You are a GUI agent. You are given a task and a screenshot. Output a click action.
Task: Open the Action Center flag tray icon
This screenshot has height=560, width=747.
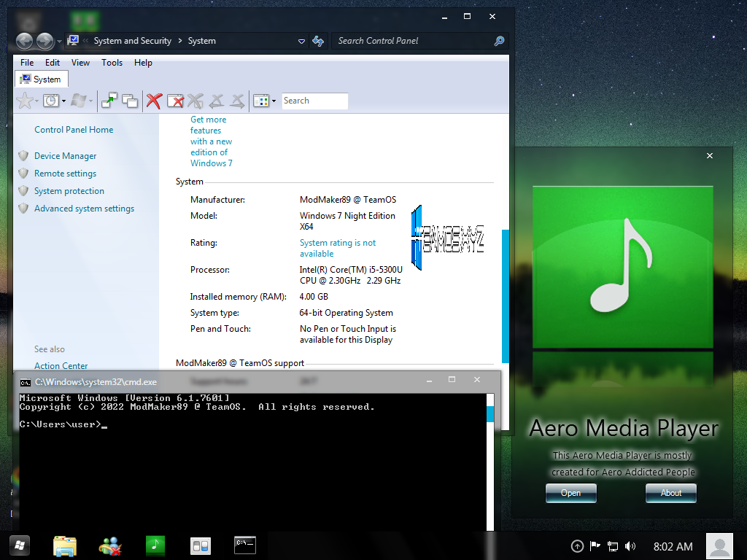click(x=595, y=546)
